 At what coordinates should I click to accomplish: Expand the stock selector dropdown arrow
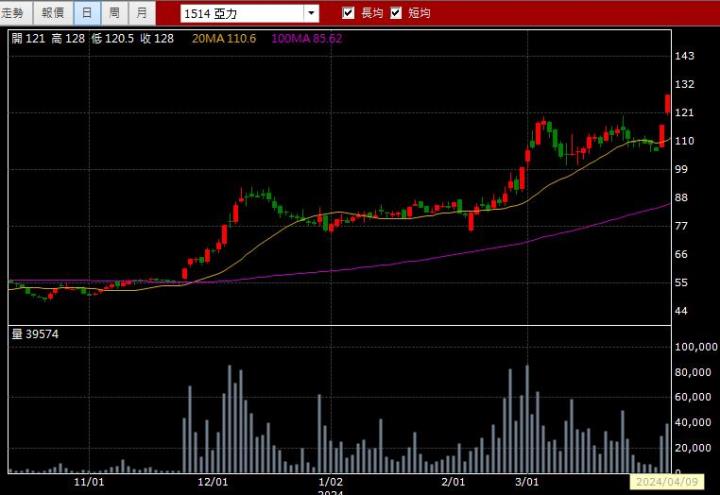pos(310,14)
